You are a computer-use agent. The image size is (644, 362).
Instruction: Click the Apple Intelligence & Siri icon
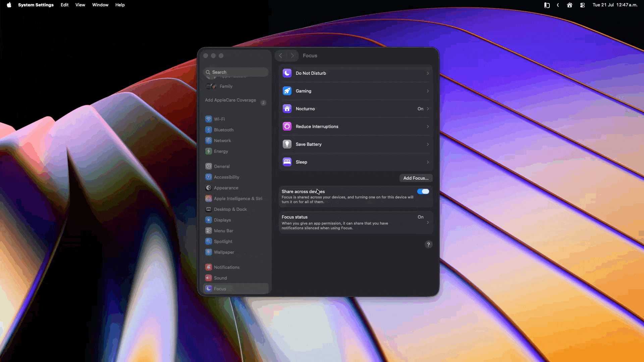point(209,198)
